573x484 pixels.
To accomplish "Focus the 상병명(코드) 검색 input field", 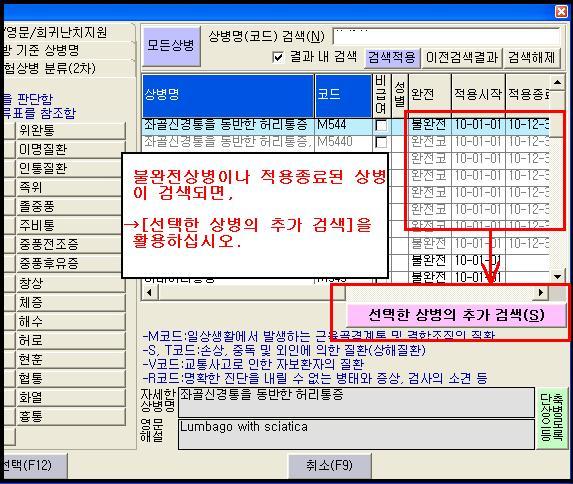I will pyautogui.click(x=446, y=37).
